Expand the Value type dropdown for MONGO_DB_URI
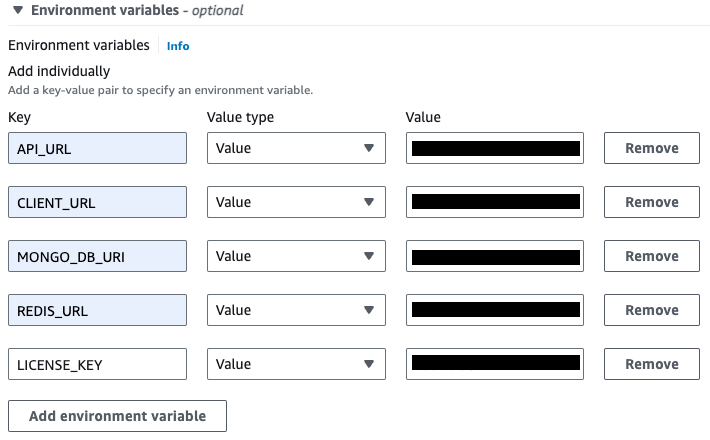This screenshot has width=710, height=440. (296, 256)
